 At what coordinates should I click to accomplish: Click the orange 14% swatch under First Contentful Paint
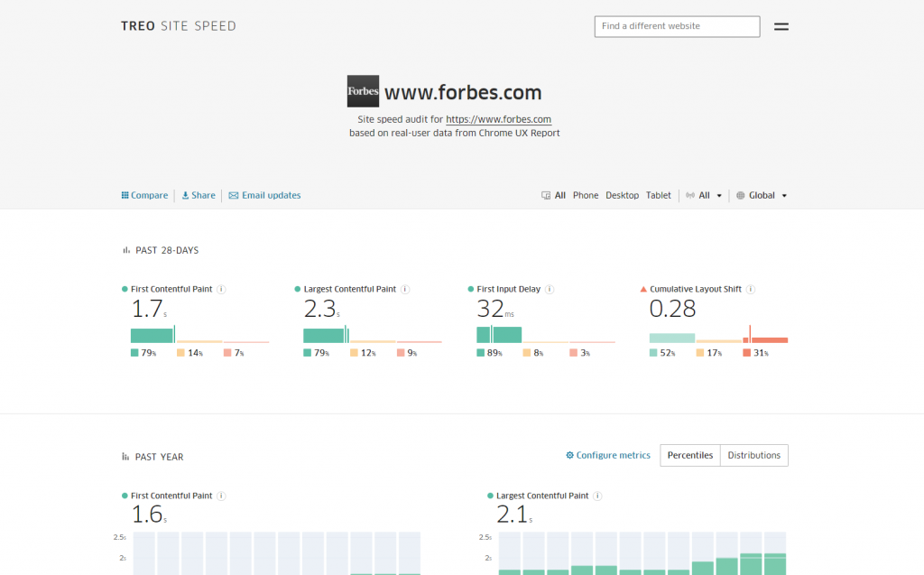coord(180,353)
